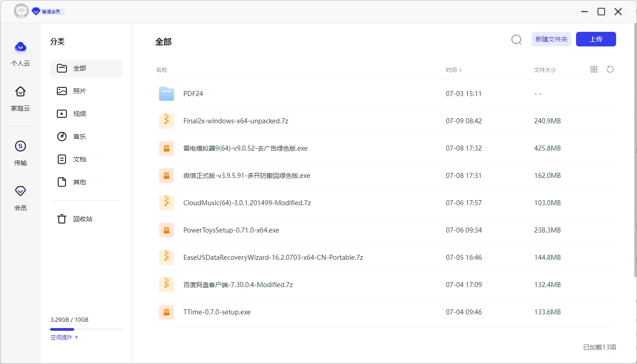This screenshot has height=364, width=637.
Task: Open the 传输 transfer list
Action: click(x=20, y=154)
